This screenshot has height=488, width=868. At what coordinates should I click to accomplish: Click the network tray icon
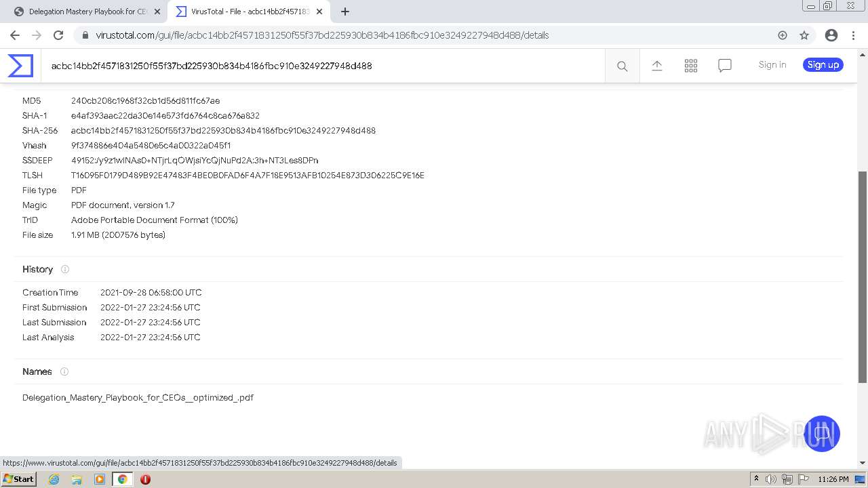[787, 479]
